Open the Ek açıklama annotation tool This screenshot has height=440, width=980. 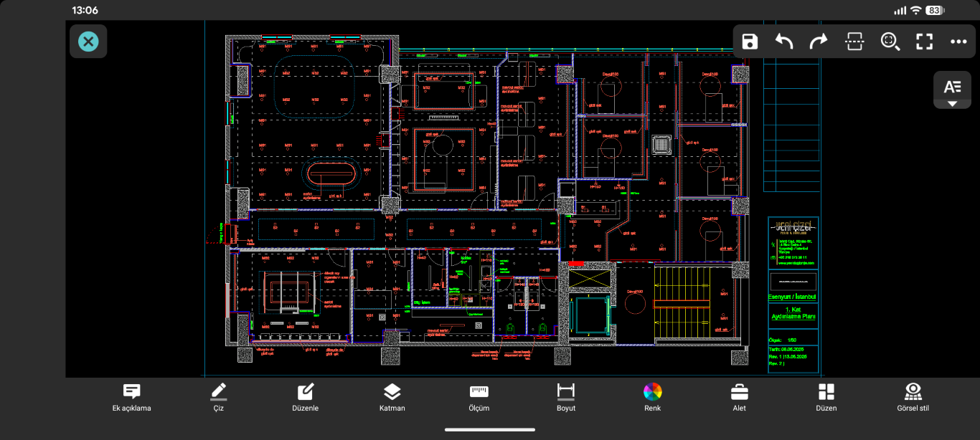[131, 398]
